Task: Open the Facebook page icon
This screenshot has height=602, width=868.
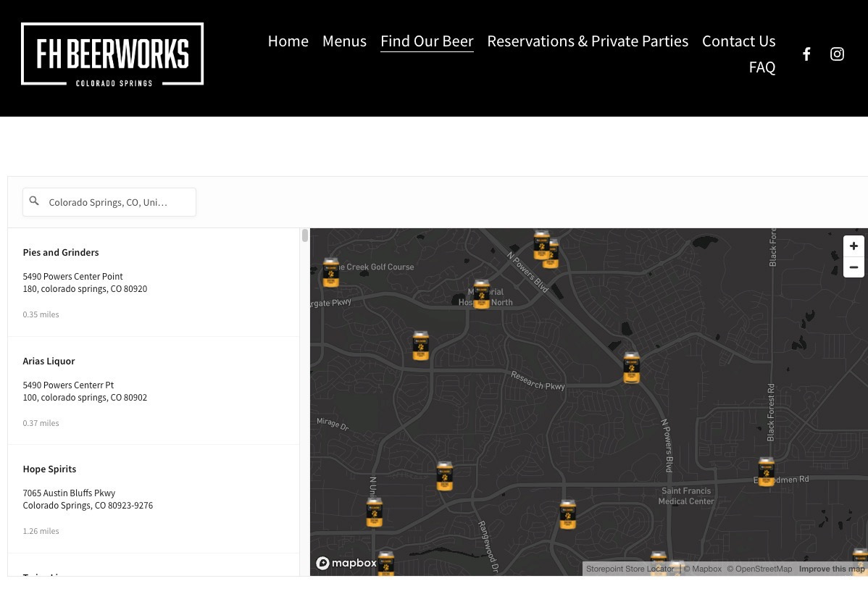Action: [x=806, y=54]
